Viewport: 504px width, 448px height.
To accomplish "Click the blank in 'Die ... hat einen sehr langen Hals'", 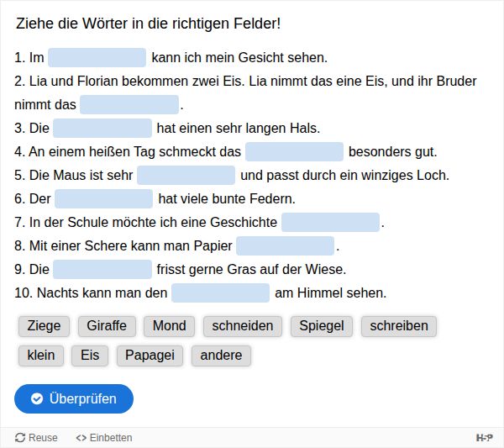I will [x=102, y=128].
